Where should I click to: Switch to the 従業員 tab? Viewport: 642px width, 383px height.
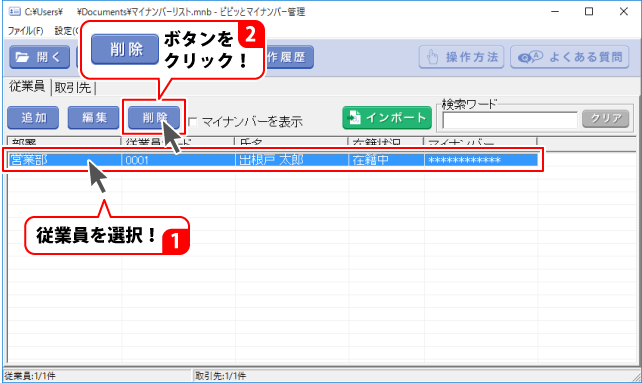click(x=27, y=86)
